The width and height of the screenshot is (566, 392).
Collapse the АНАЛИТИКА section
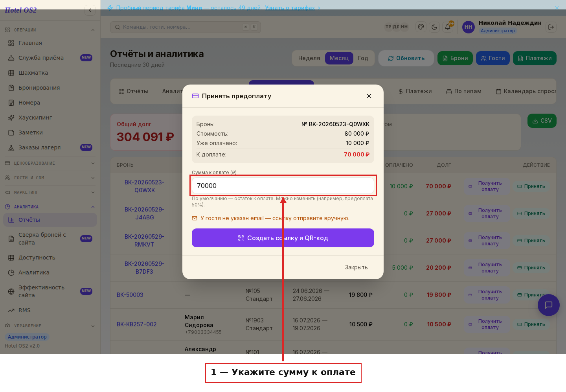tap(50, 207)
